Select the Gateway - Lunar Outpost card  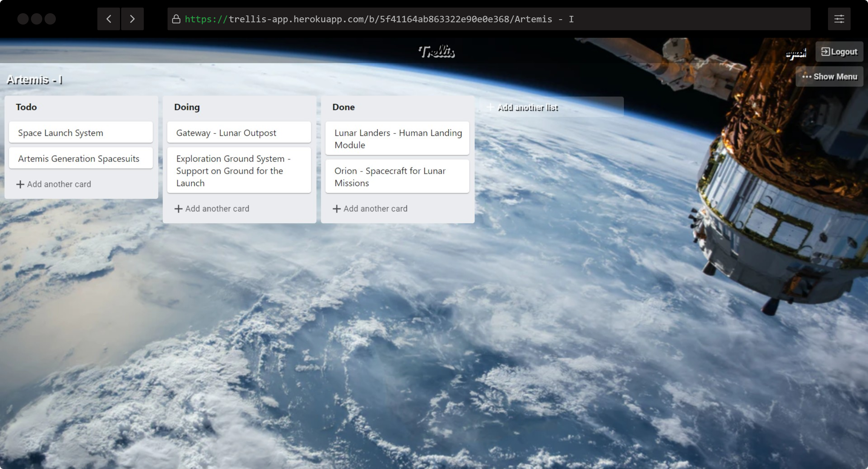coord(239,133)
